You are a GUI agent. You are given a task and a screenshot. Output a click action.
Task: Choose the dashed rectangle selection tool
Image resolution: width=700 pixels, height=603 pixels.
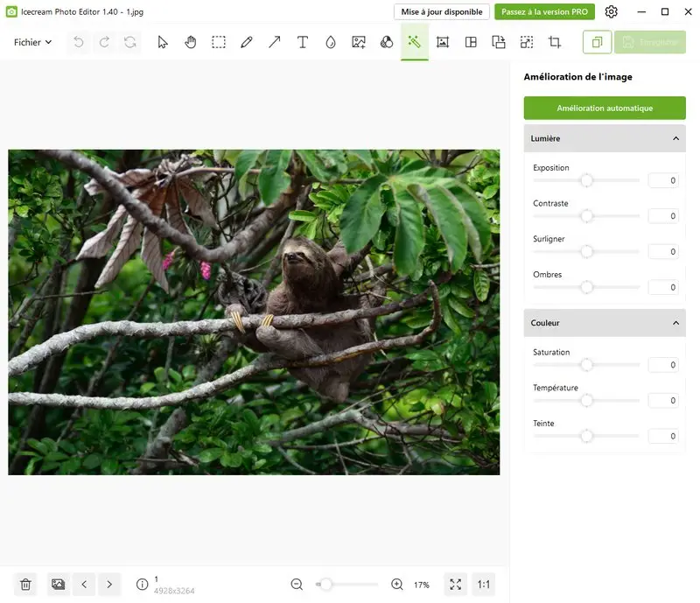pyautogui.click(x=219, y=42)
